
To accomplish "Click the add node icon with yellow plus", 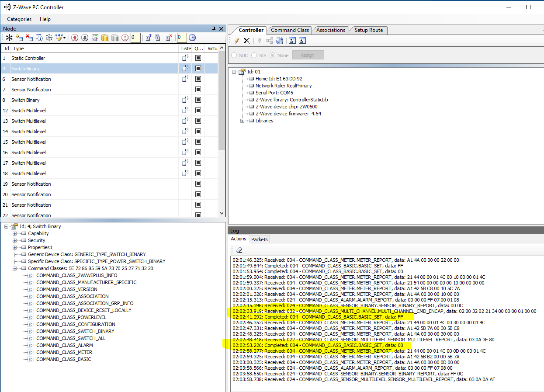I will pos(19,38).
